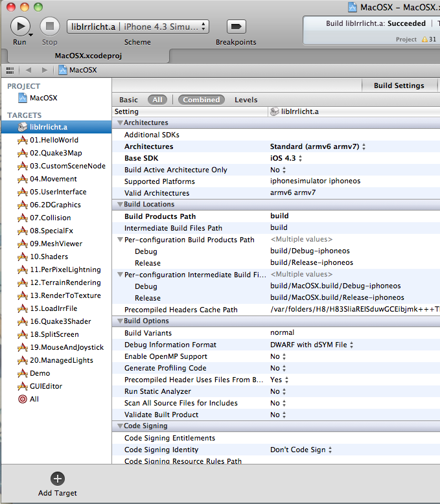Click the yellow warning count icon
Viewport: 440px width, 504px height.
tap(424, 40)
